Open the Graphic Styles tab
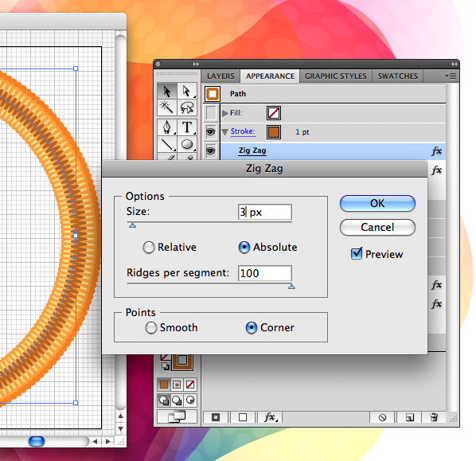476x461 pixels. [x=336, y=76]
